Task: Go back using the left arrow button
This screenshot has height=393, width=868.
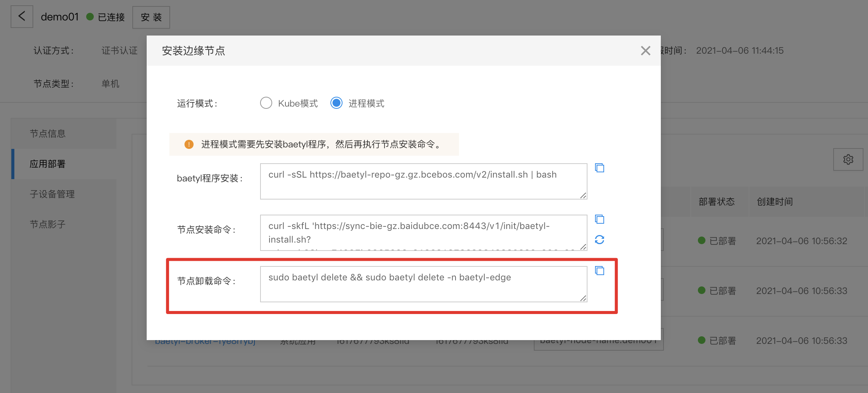Action: (22, 17)
